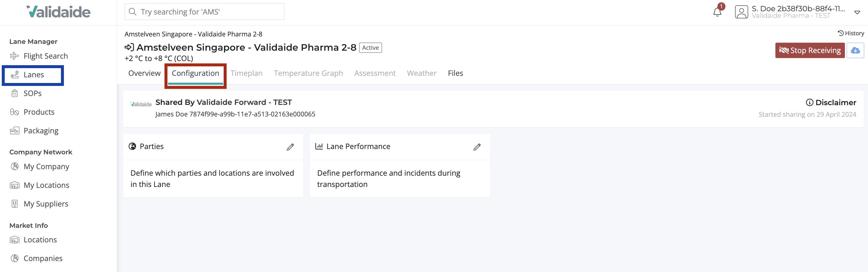Open My Suppliers page
This screenshot has width=868, height=272.
(46, 204)
